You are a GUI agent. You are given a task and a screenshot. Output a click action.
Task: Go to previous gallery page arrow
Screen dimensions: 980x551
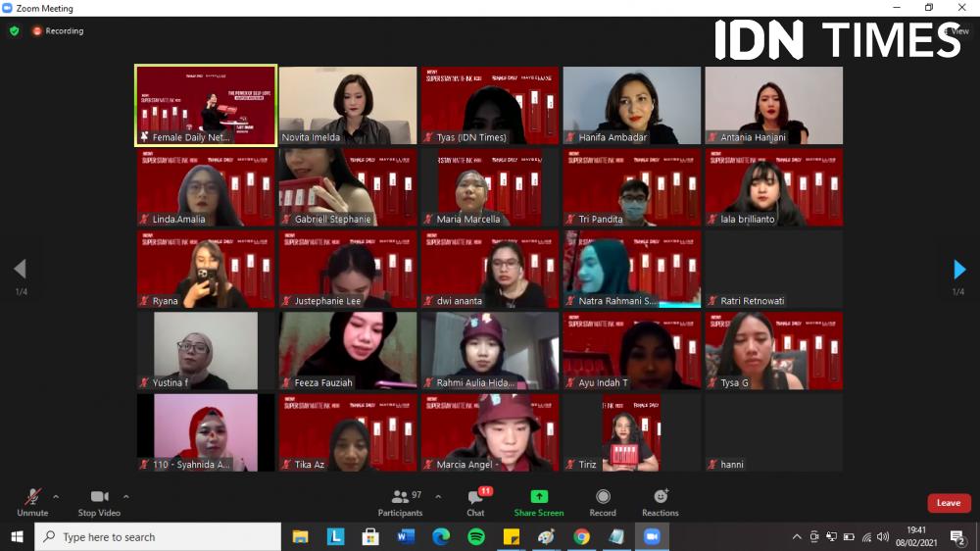coord(20,269)
